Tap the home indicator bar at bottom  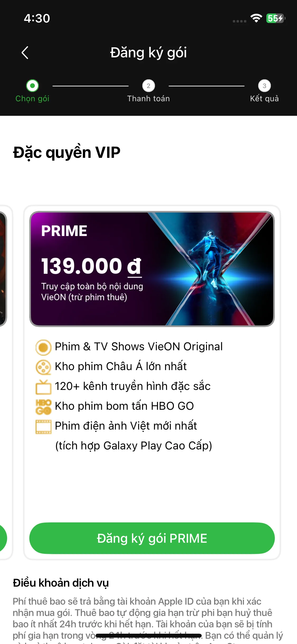(x=149, y=636)
